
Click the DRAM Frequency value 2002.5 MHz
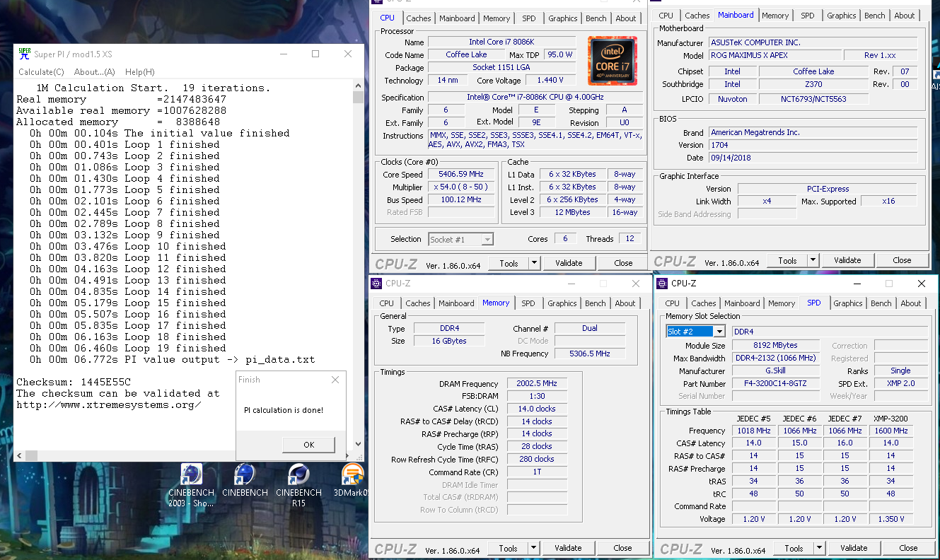[x=538, y=383]
